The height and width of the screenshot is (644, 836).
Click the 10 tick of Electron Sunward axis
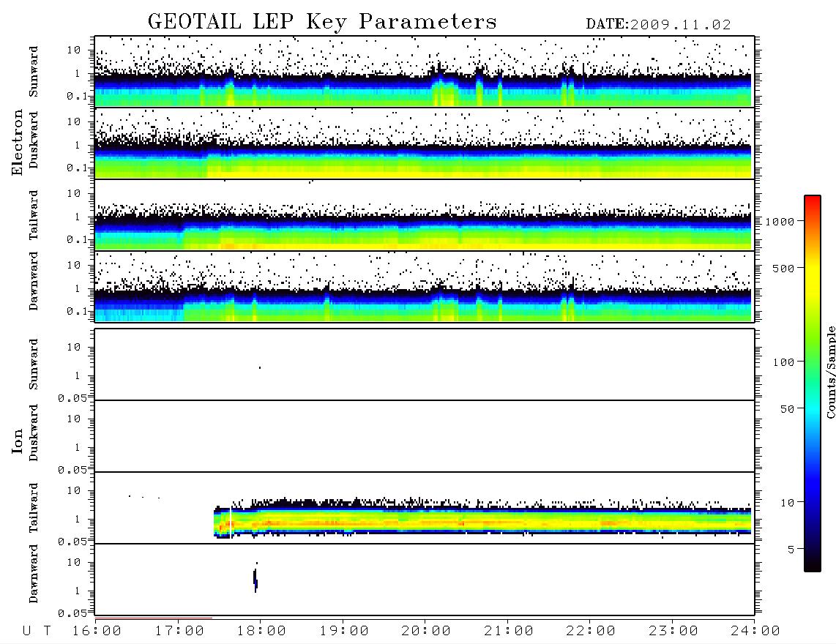[74, 50]
